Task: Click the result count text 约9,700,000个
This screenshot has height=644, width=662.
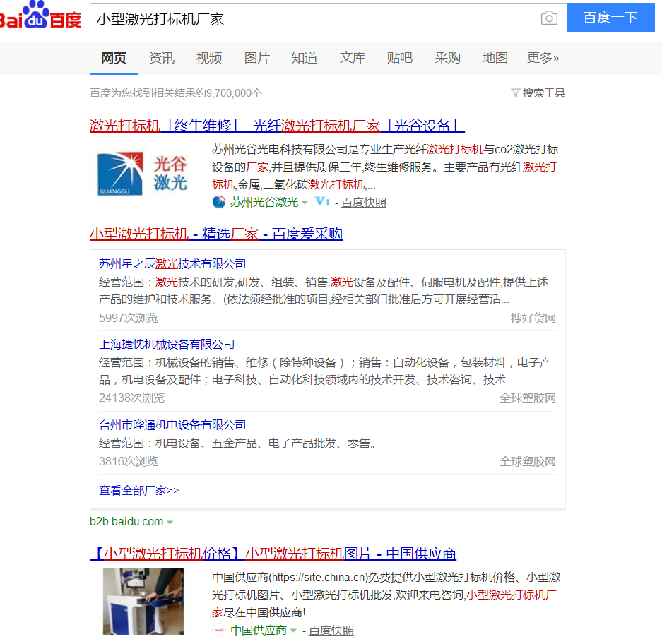Action: [x=229, y=93]
